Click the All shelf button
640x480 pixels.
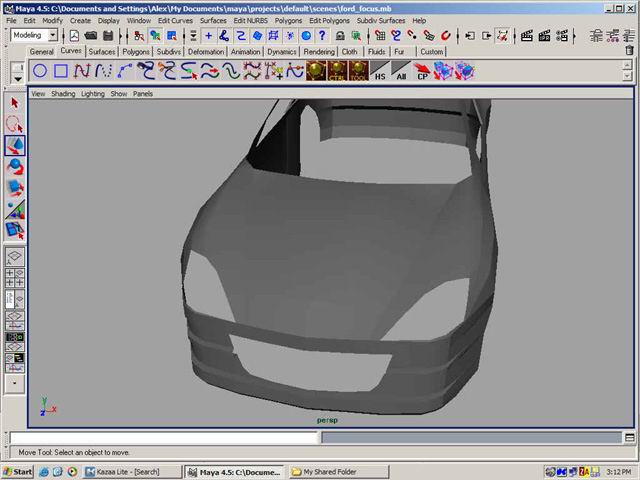click(x=401, y=71)
